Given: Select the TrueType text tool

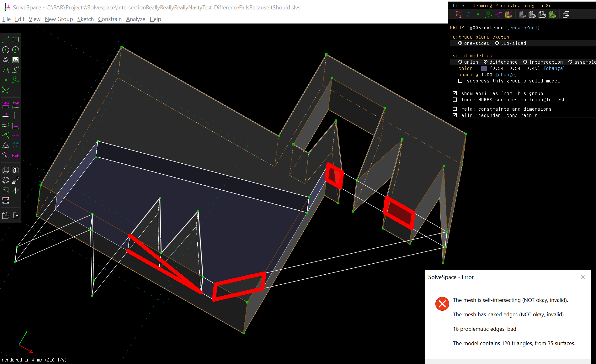Looking at the screenshot, I should tap(6, 60).
